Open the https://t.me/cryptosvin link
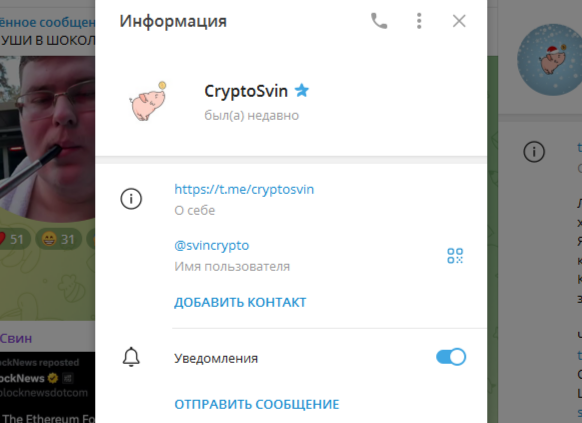Screen dimensions: 582x423 click(244, 189)
